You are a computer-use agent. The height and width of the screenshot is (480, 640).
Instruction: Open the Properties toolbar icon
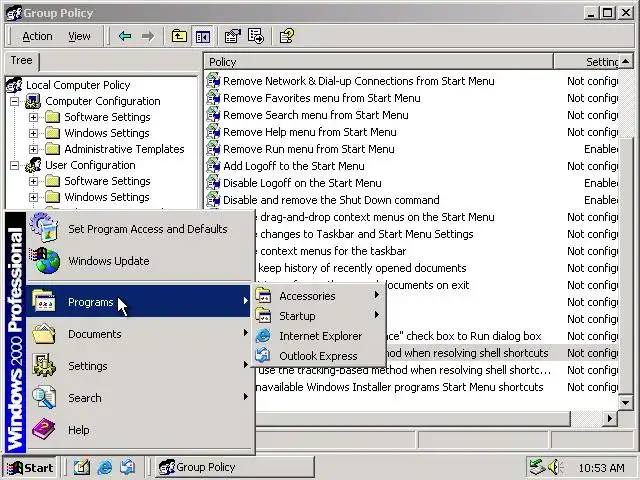(233, 36)
